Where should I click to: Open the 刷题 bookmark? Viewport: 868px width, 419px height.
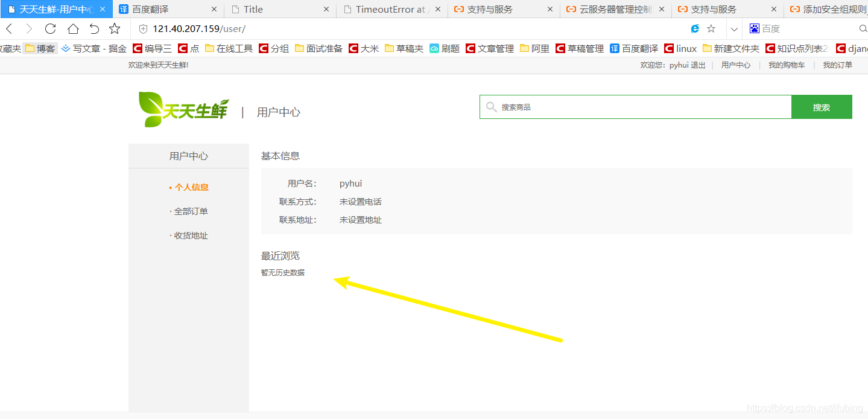445,48
